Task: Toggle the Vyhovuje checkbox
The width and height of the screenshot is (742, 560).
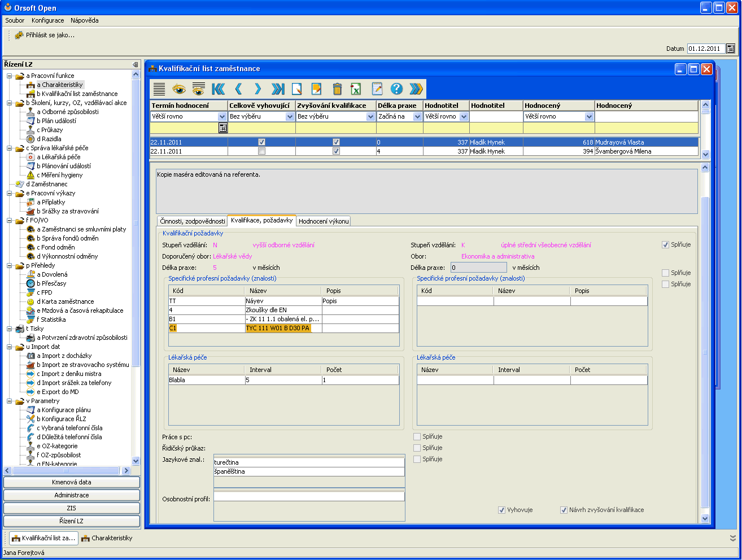Action: tap(501, 510)
